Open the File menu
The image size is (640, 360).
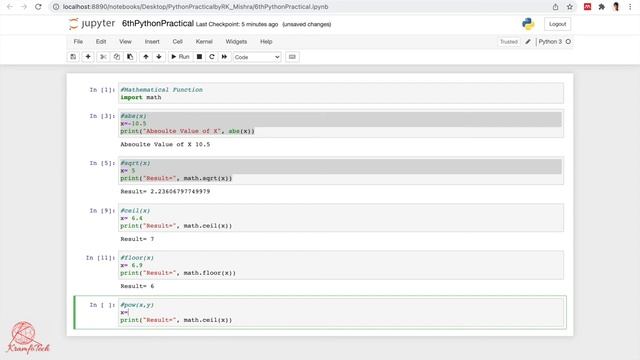click(78, 42)
